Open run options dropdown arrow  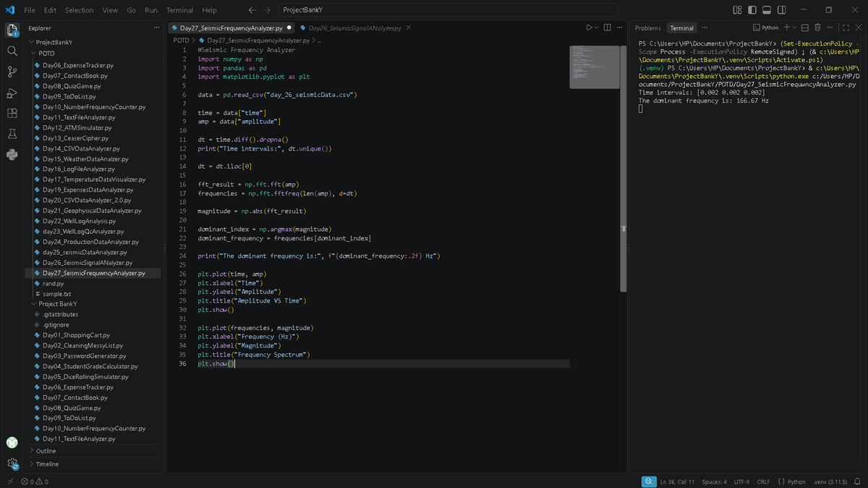(597, 28)
